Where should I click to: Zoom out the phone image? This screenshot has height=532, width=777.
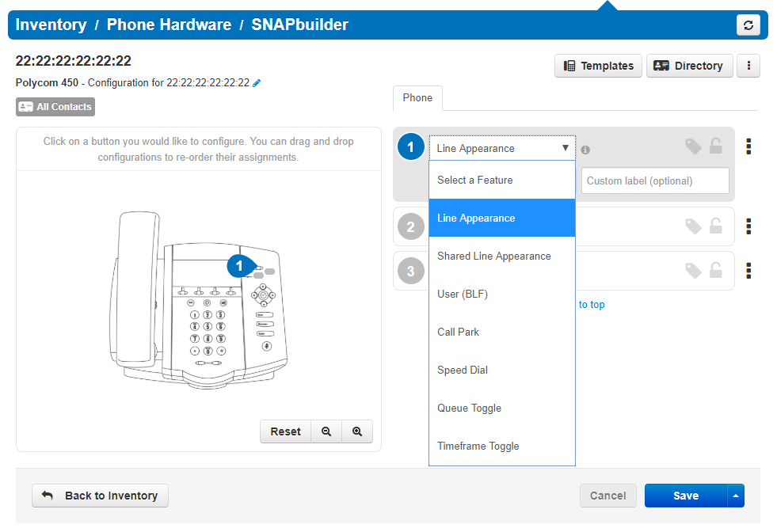[x=326, y=431]
